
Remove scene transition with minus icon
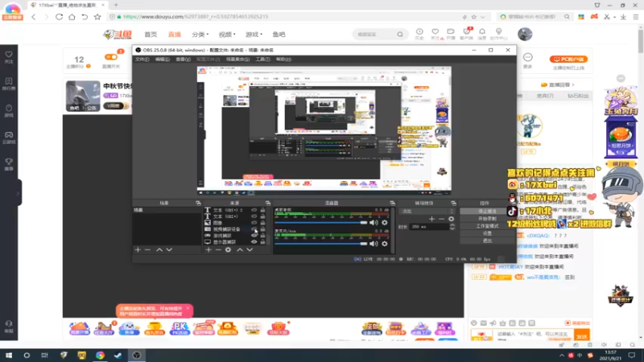(x=441, y=219)
